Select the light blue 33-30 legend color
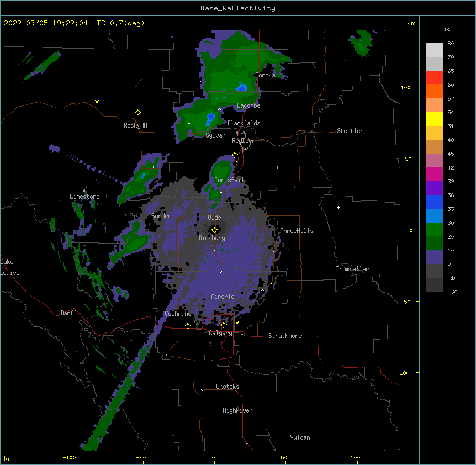This screenshot has height=465, width=476. click(434, 216)
